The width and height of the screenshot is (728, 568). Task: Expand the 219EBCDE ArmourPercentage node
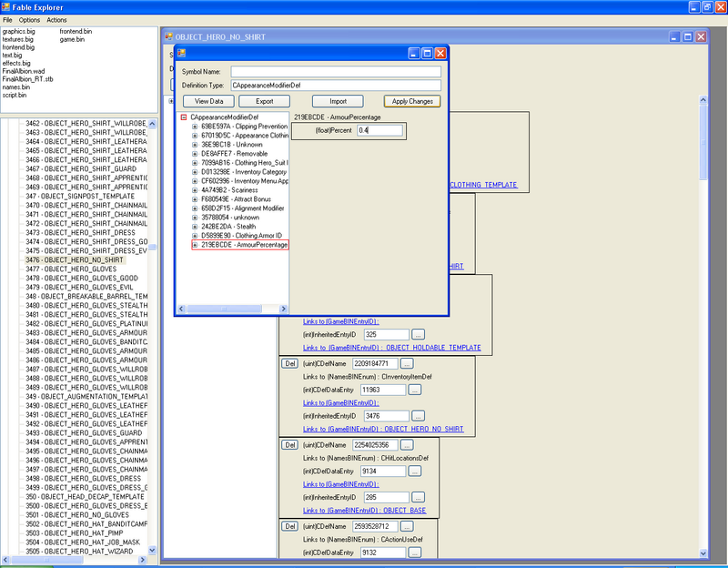coord(195,245)
